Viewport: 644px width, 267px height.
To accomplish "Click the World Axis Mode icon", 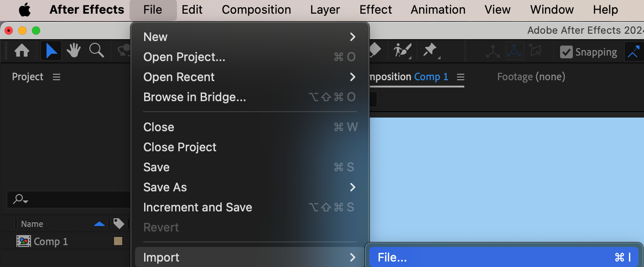I will 514,51.
